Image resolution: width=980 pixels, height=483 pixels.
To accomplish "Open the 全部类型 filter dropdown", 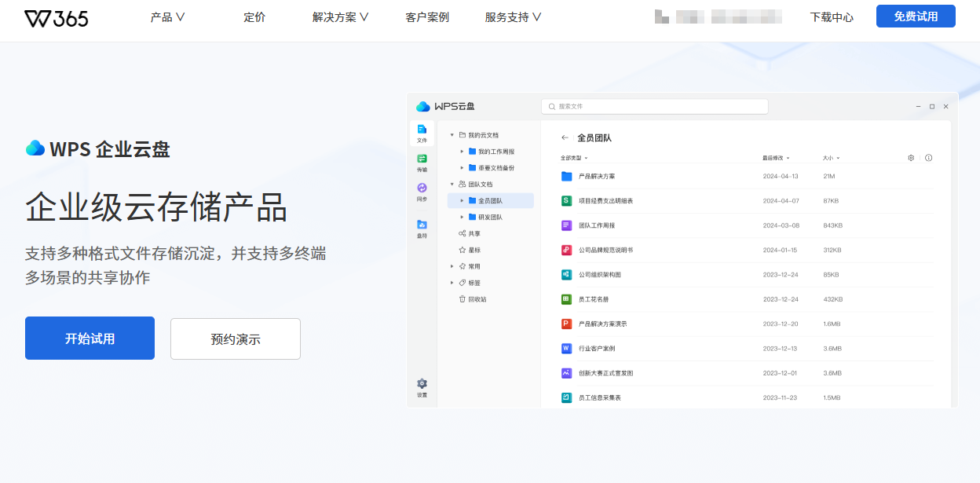I will click(x=574, y=158).
